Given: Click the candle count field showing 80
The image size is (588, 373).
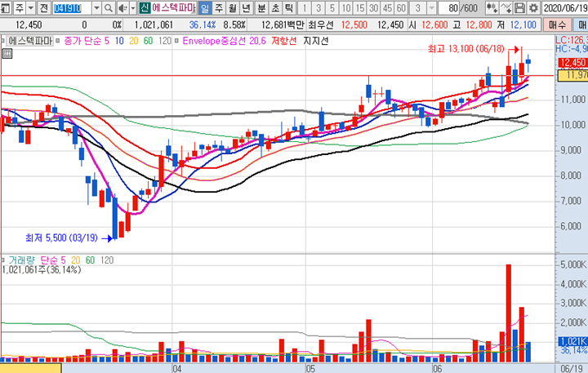Looking at the screenshot, I should click(449, 7).
